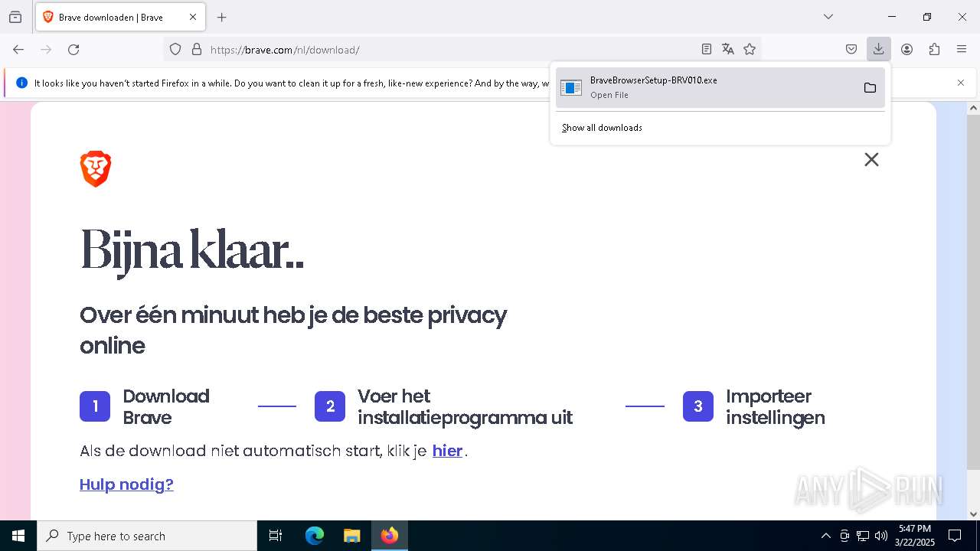Click Firefox taskbar icon
980x551 pixels.
pos(390,536)
